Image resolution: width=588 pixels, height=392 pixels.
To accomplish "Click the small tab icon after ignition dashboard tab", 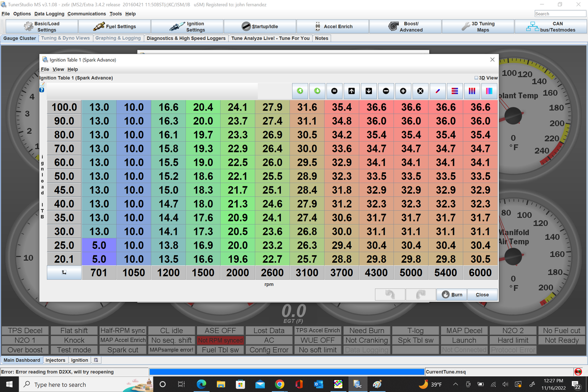I will click(x=96, y=360).
